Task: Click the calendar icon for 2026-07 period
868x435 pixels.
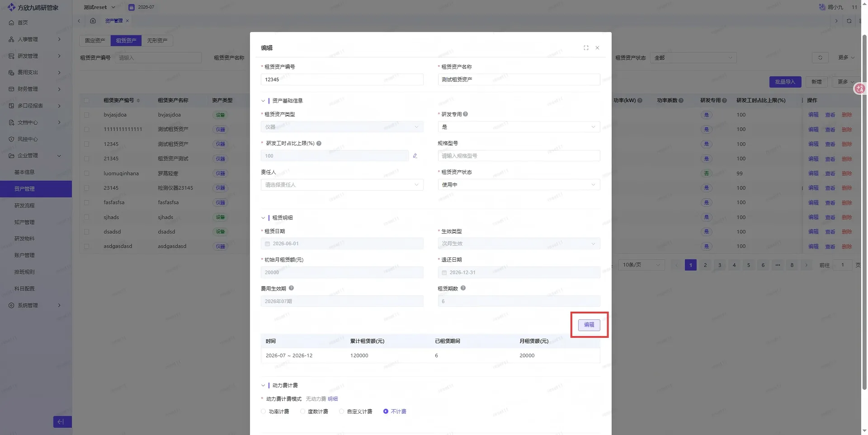Action: point(132,7)
